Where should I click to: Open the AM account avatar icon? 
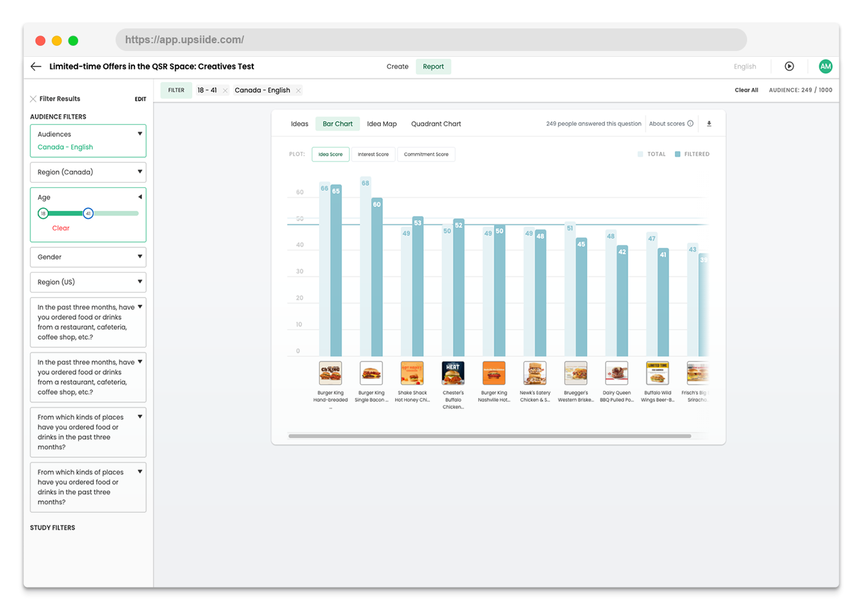(825, 66)
